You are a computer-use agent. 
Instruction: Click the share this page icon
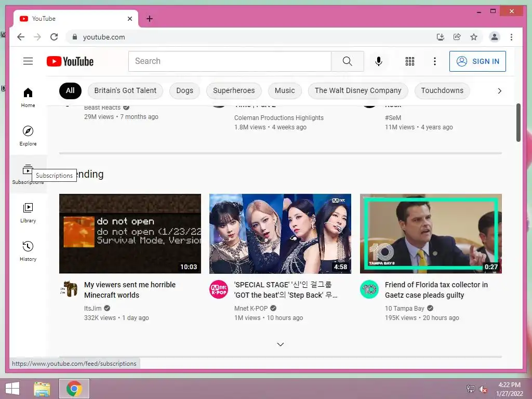tap(457, 37)
